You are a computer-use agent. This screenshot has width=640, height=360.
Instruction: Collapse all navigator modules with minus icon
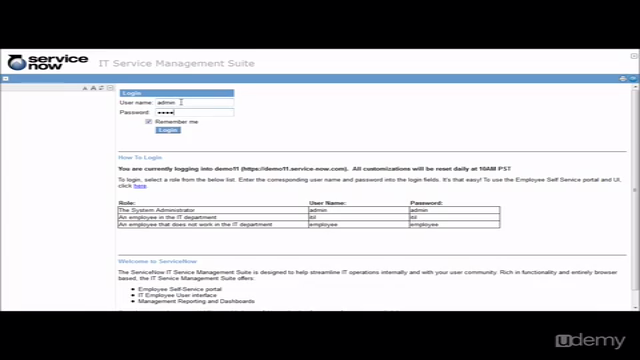pyautogui.click(x=110, y=88)
